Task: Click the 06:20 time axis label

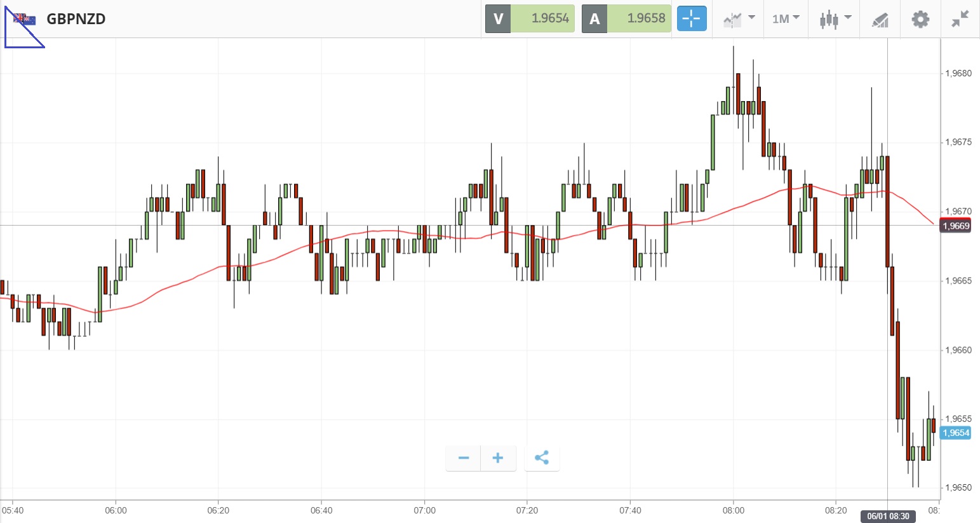Action: click(218, 510)
